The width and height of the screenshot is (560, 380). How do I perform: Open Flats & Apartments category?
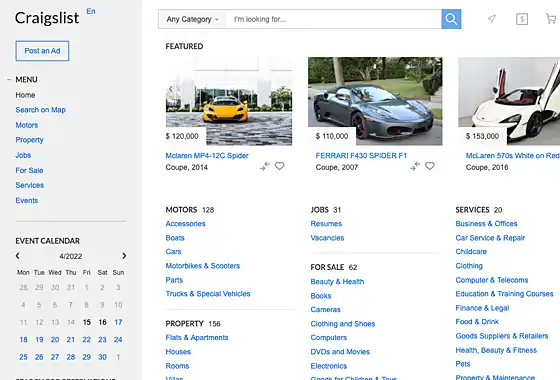(197, 338)
